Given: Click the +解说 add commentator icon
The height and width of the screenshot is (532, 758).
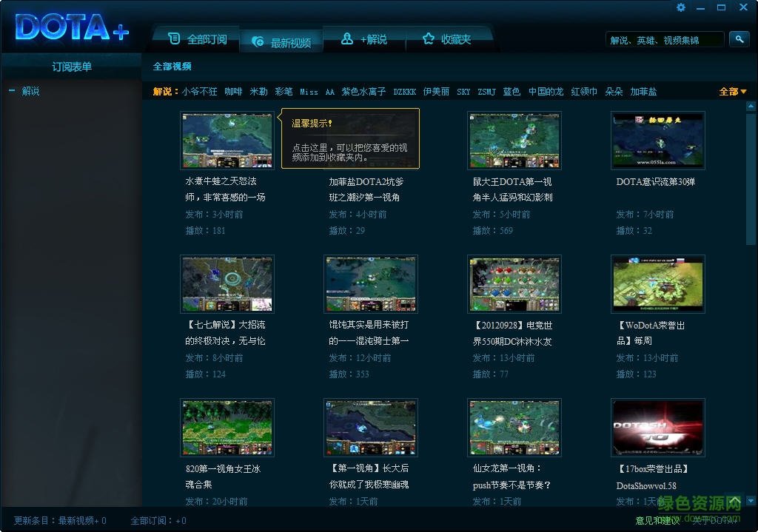Looking at the screenshot, I should click(346, 38).
